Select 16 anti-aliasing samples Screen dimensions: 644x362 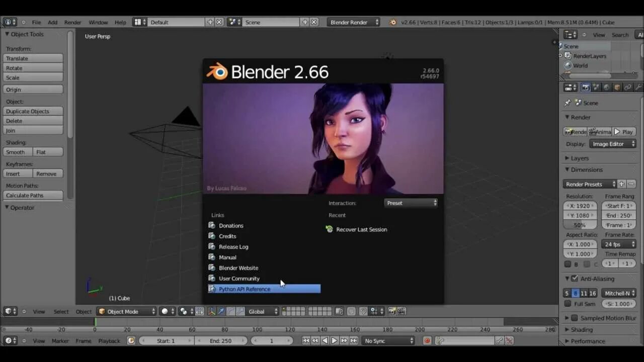click(x=593, y=293)
